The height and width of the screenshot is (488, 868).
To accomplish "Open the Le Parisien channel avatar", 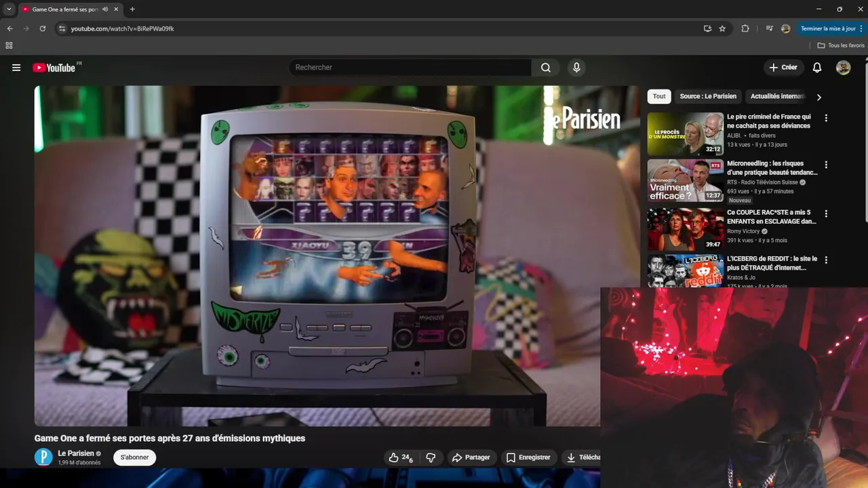I will click(x=43, y=457).
